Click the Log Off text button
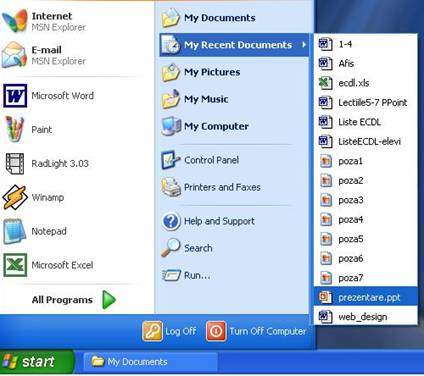 pos(181,331)
